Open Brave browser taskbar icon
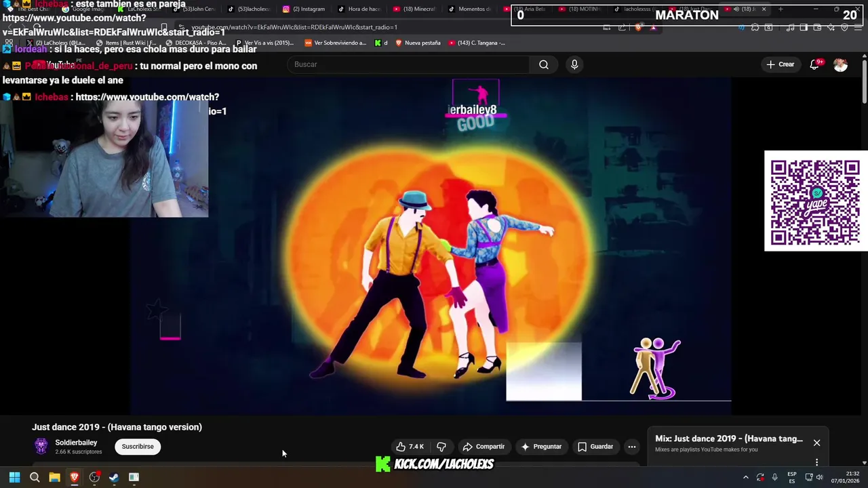 [x=75, y=477]
